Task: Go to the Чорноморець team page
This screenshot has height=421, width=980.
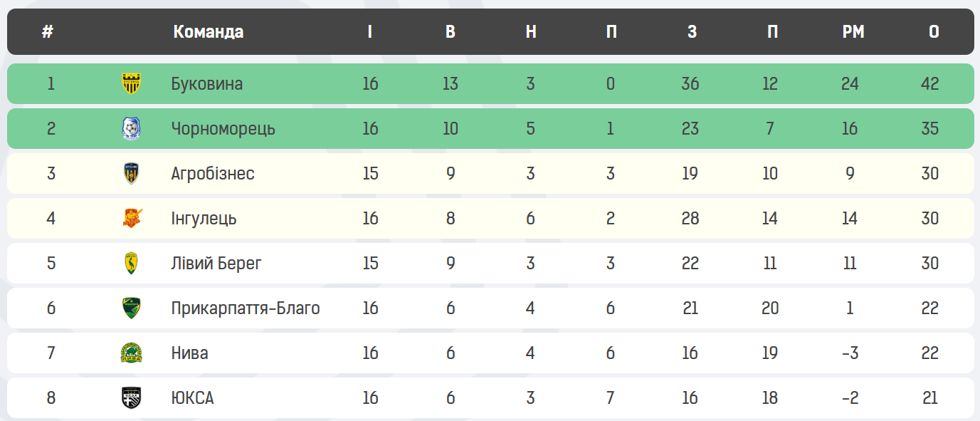Action: 223,129
